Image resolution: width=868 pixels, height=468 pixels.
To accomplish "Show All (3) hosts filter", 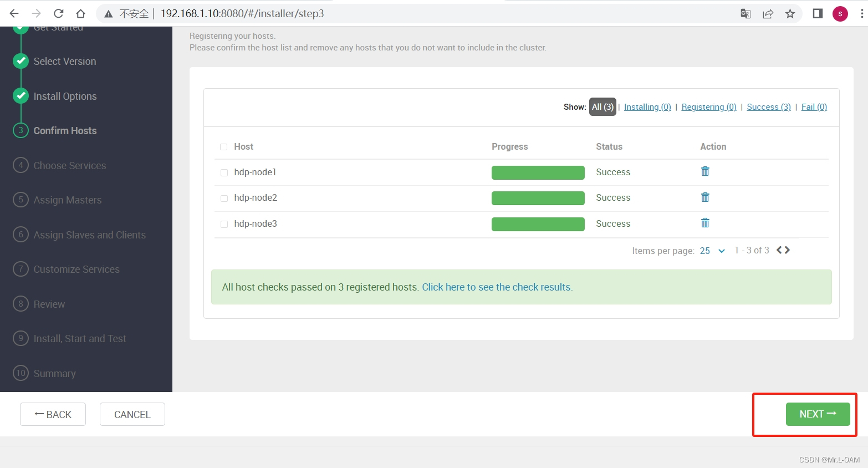I will pos(603,107).
